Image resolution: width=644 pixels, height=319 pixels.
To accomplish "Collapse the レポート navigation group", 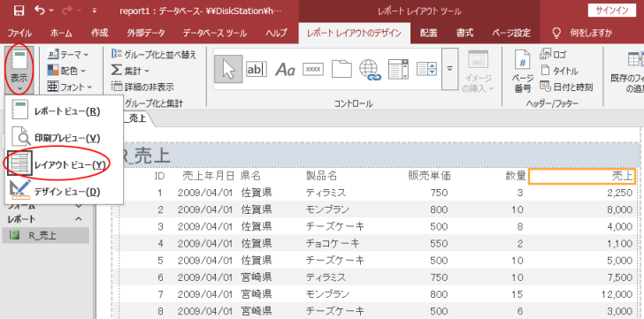I will (x=79, y=219).
